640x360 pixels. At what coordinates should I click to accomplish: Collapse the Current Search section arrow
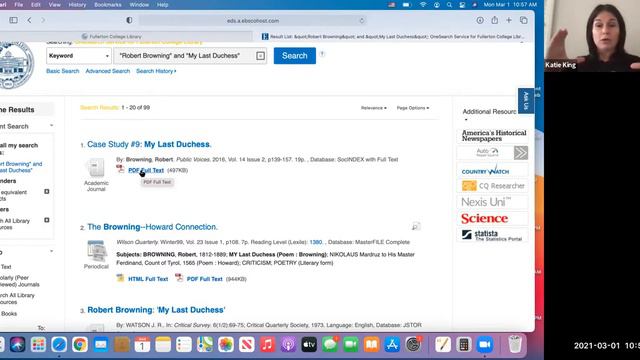click(51, 125)
